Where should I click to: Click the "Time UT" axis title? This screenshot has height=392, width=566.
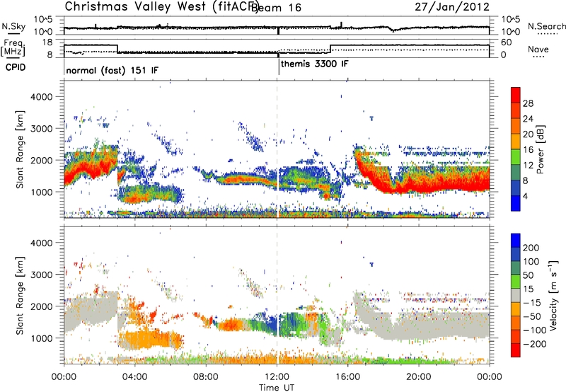[277, 387]
